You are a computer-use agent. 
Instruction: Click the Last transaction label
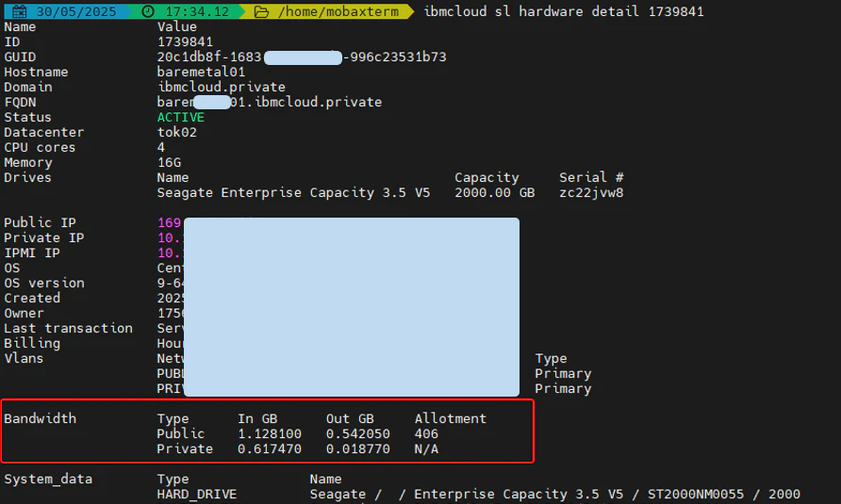68,328
